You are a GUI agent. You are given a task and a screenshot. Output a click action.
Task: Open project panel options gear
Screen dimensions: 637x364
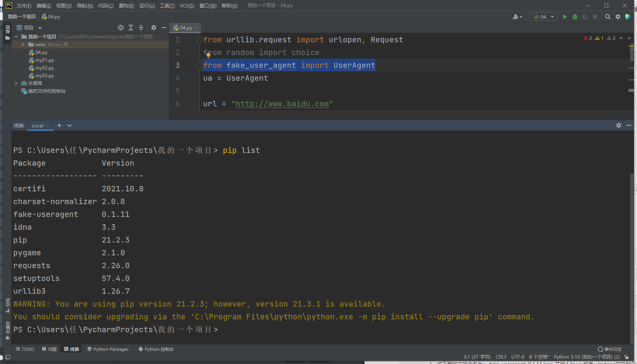pyautogui.click(x=154, y=28)
